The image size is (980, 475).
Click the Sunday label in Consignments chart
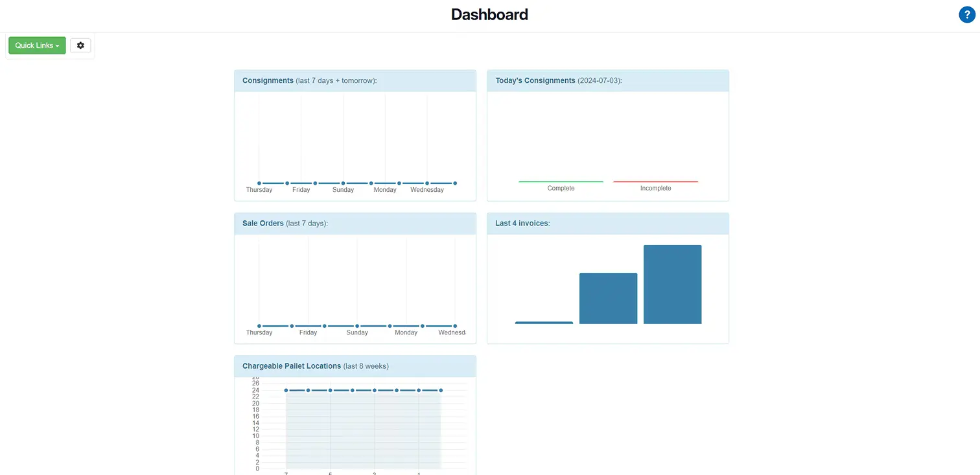343,189
